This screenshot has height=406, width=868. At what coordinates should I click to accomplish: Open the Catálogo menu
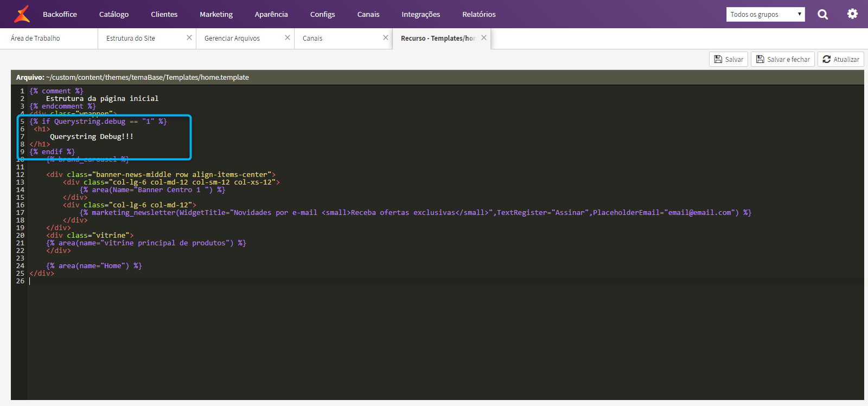tap(114, 14)
